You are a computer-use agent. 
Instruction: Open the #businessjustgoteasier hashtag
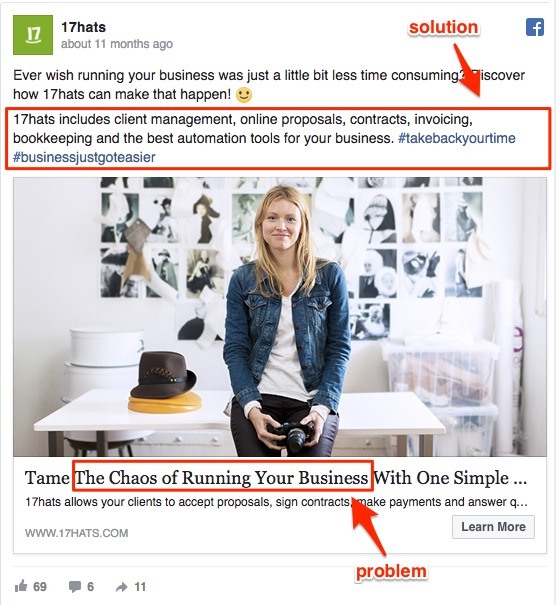(84, 157)
